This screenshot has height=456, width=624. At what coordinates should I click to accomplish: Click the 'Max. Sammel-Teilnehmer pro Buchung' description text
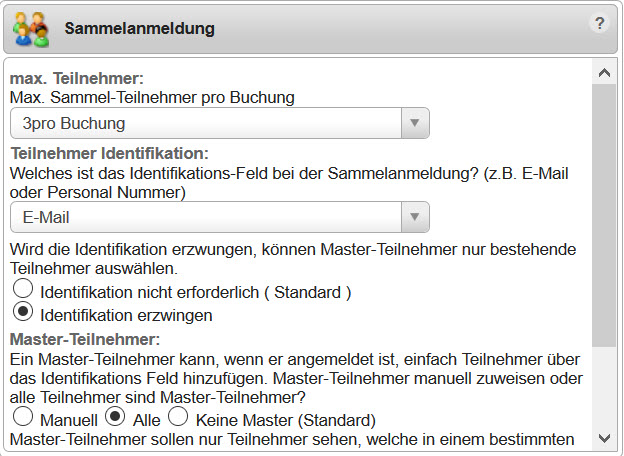[x=152, y=97]
